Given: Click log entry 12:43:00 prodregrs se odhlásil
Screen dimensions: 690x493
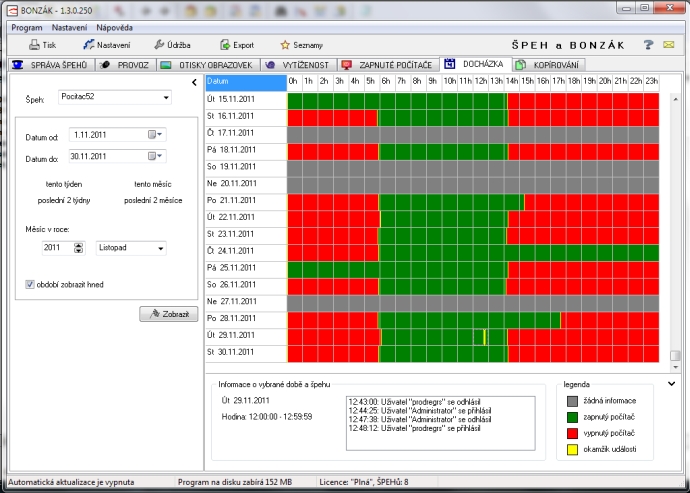Looking at the screenshot, I should point(414,402).
